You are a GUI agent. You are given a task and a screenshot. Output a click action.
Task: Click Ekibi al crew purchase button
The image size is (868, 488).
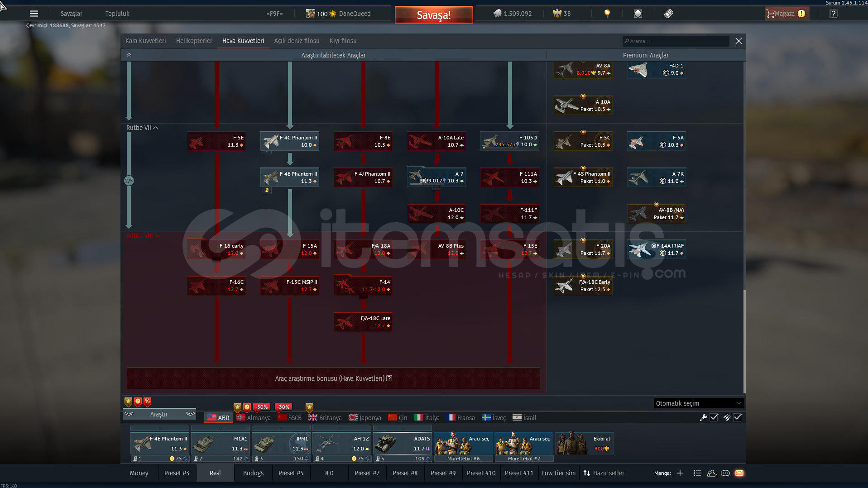coord(584,443)
